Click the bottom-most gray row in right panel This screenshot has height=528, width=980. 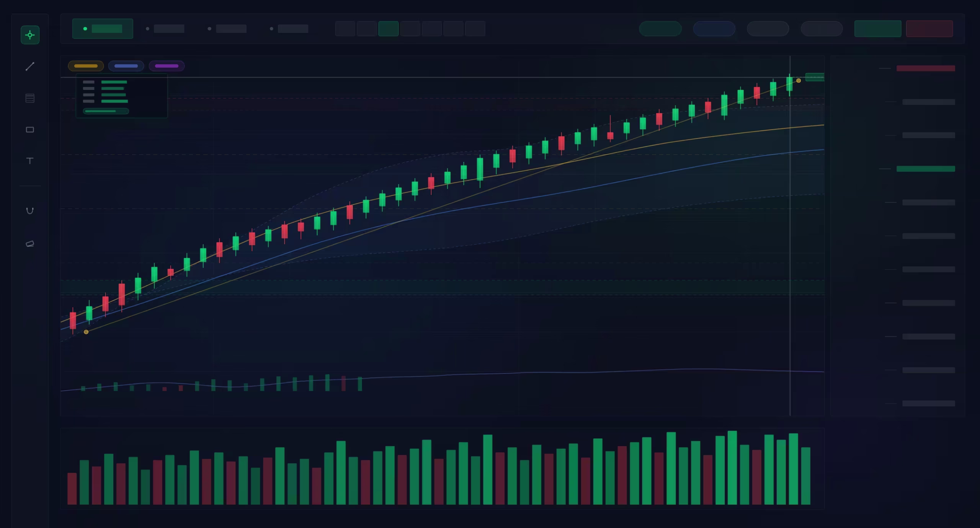pyautogui.click(x=929, y=403)
